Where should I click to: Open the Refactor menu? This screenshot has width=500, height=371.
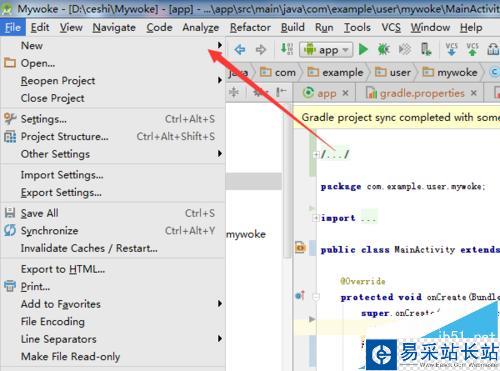[250, 27]
